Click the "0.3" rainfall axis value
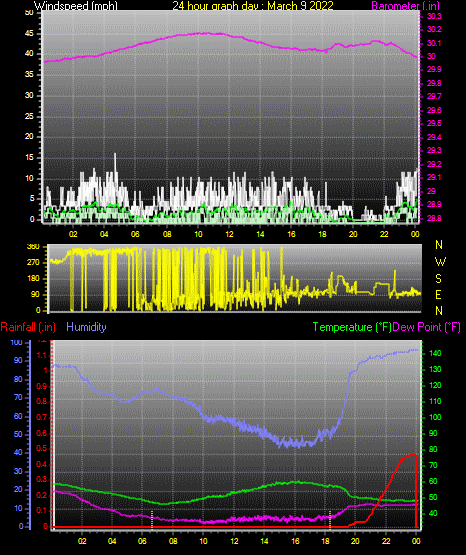 pyautogui.click(x=42, y=480)
